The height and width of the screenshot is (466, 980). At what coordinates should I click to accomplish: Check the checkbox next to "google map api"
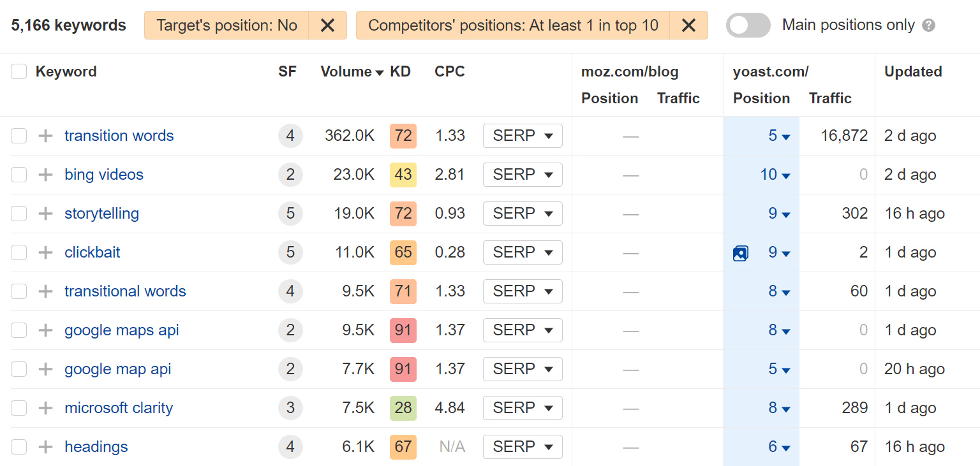pyautogui.click(x=19, y=369)
